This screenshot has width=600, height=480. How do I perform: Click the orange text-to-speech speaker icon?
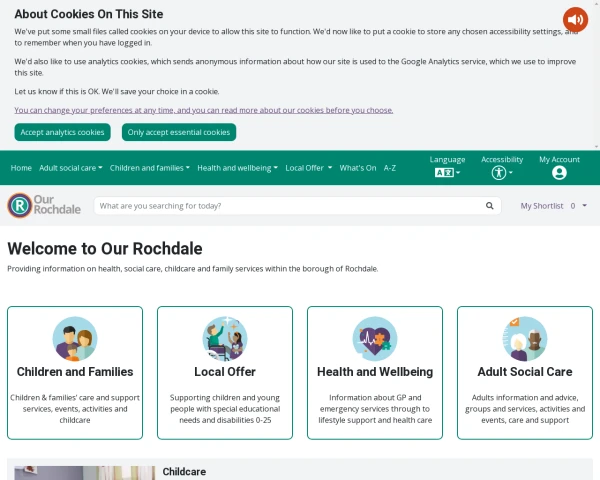coord(575,20)
